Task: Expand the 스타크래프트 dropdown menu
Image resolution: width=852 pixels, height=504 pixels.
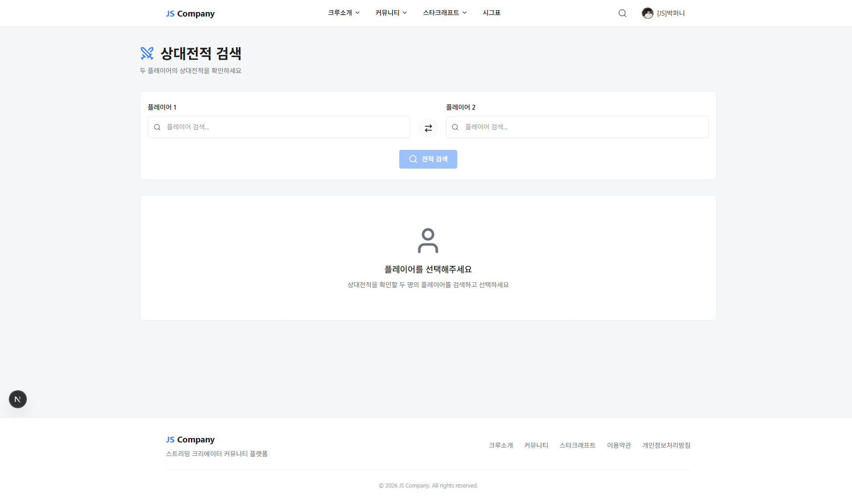Action: click(445, 13)
